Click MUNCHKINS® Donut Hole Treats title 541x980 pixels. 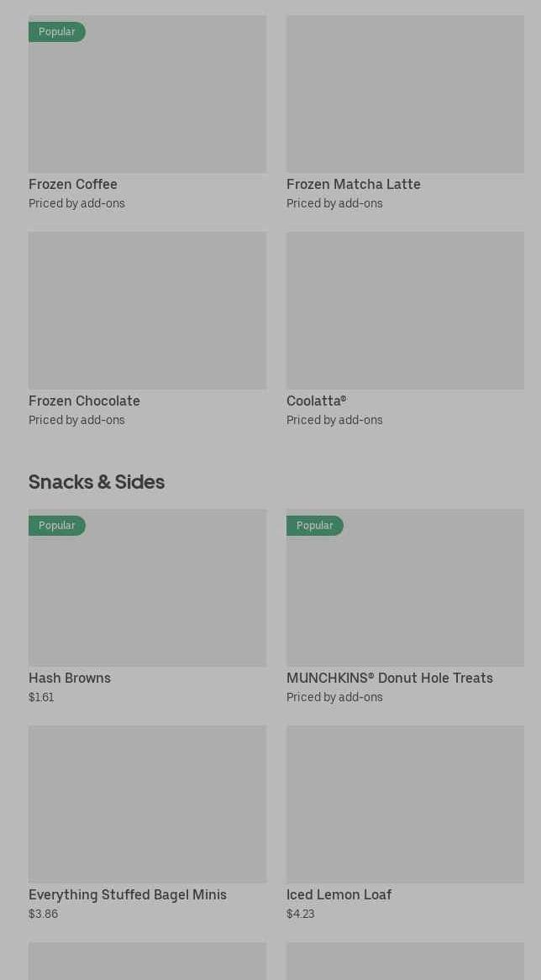389,678
